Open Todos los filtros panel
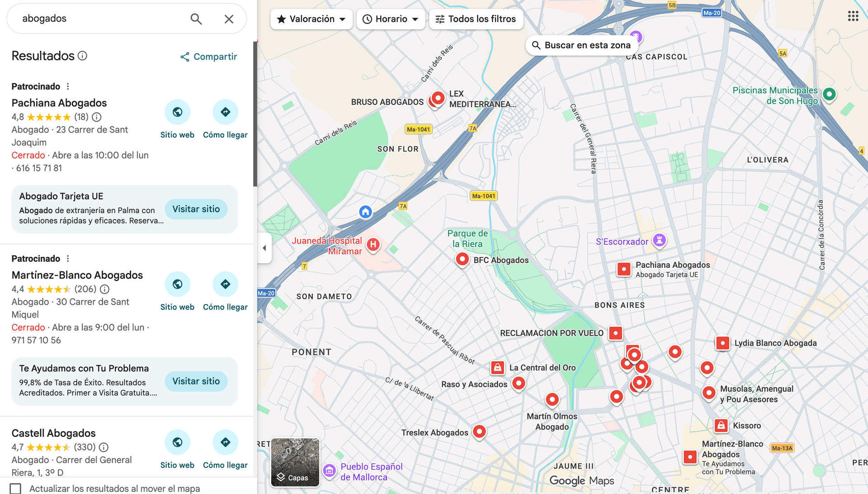 (x=476, y=19)
